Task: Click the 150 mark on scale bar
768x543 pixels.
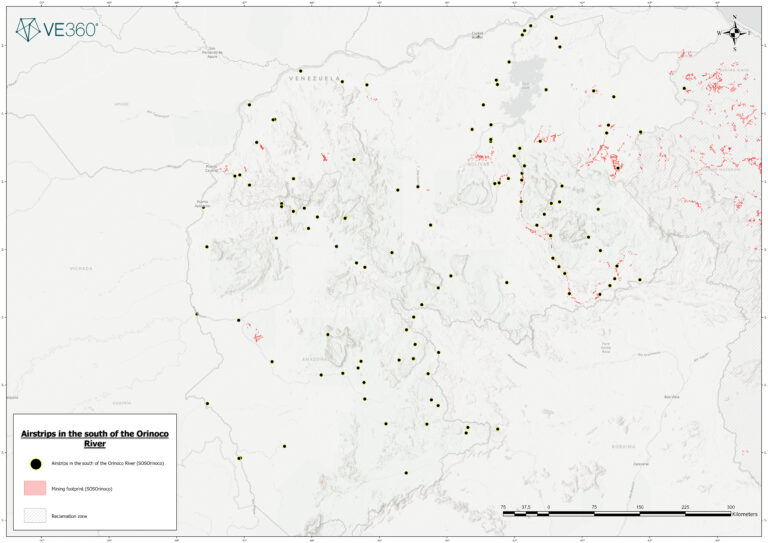Action: point(639,507)
